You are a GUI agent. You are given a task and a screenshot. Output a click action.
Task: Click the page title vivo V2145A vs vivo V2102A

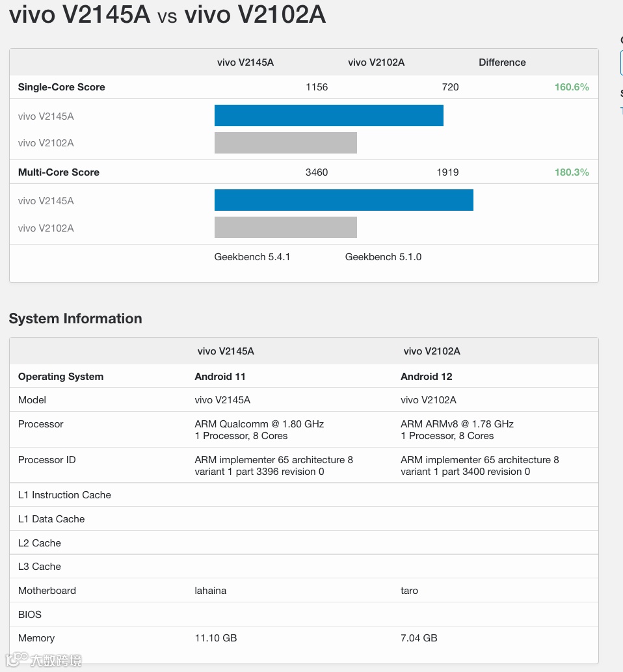(x=168, y=14)
